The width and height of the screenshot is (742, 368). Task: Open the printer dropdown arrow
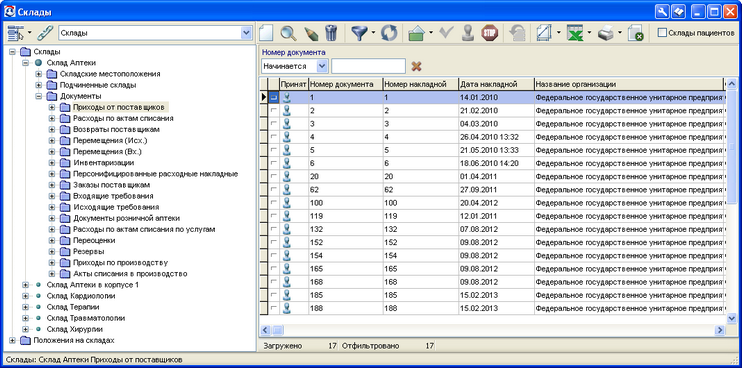(x=620, y=33)
